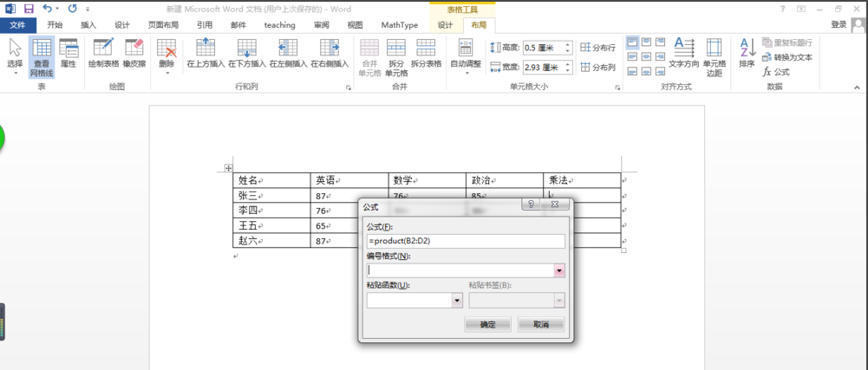868x370 pixels.
Task: Switch to the teaching tab
Action: [x=279, y=25]
